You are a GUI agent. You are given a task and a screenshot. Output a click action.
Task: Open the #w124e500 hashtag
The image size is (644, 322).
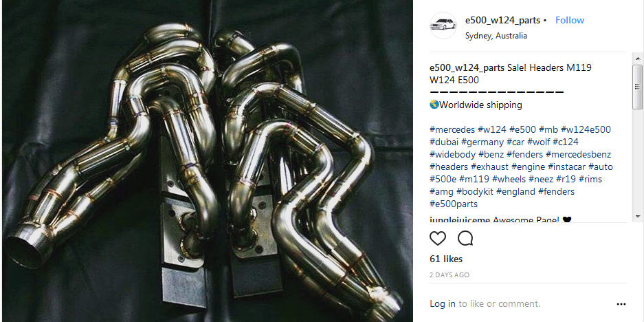point(586,130)
